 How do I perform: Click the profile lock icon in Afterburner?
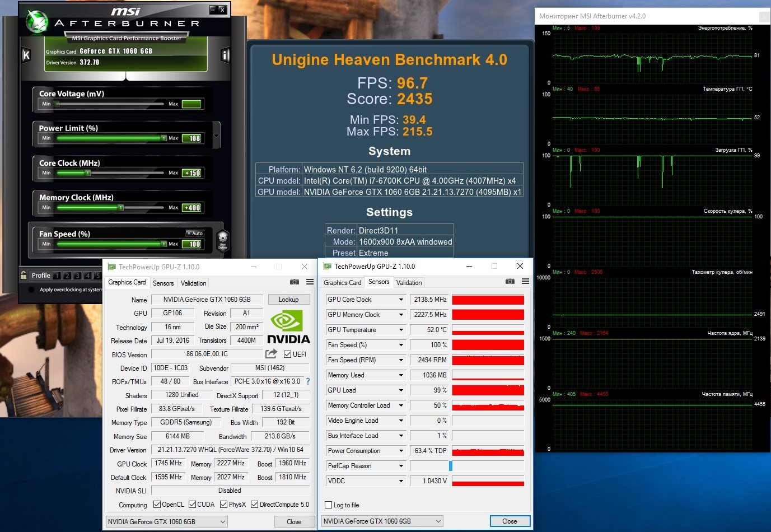[x=24, y=275]
